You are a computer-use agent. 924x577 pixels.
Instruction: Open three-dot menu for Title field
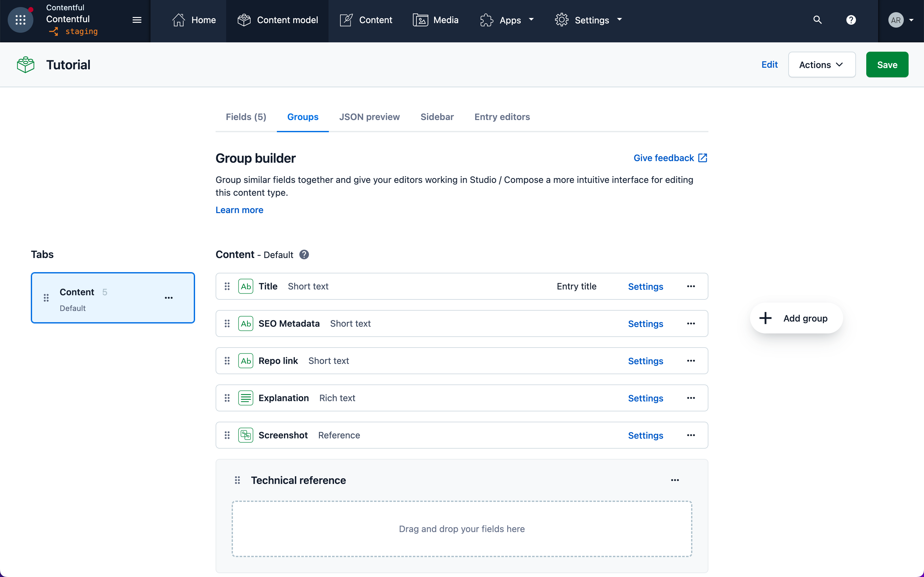(x=691, y=286)
